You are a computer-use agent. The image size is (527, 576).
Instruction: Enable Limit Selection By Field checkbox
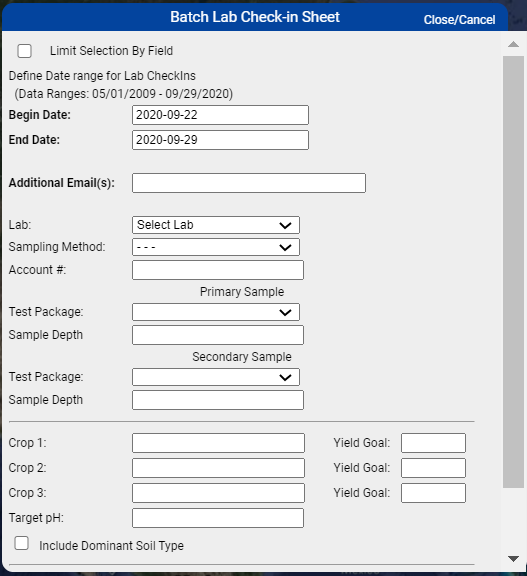(25, 51)
